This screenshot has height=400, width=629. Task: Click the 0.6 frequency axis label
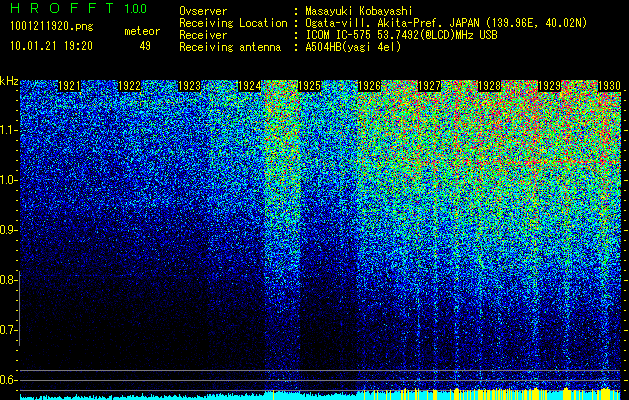point(8,380)
